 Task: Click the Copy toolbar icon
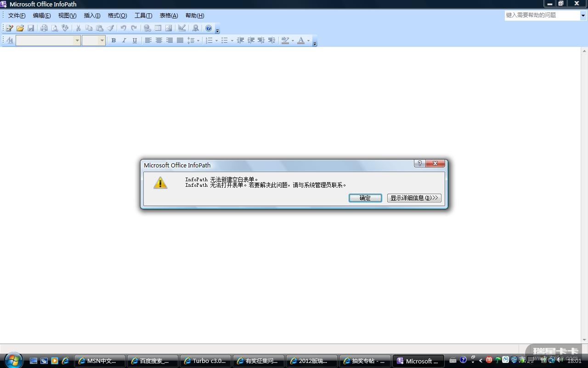[x=89, y=28]
